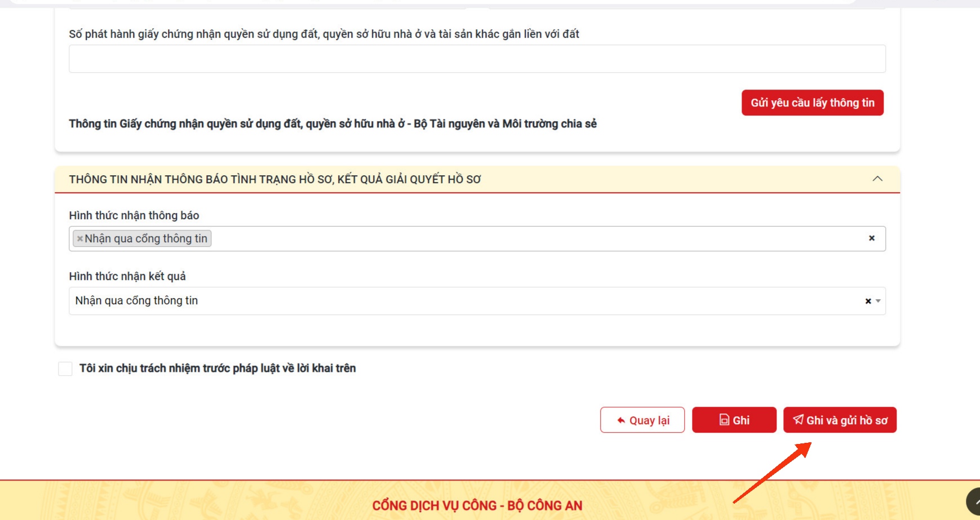The width and height of the screenshot is (980, 520).
Task: Remove the "Nhận qua cổng thông tin" tag
Action: click(x=80, y=239)
